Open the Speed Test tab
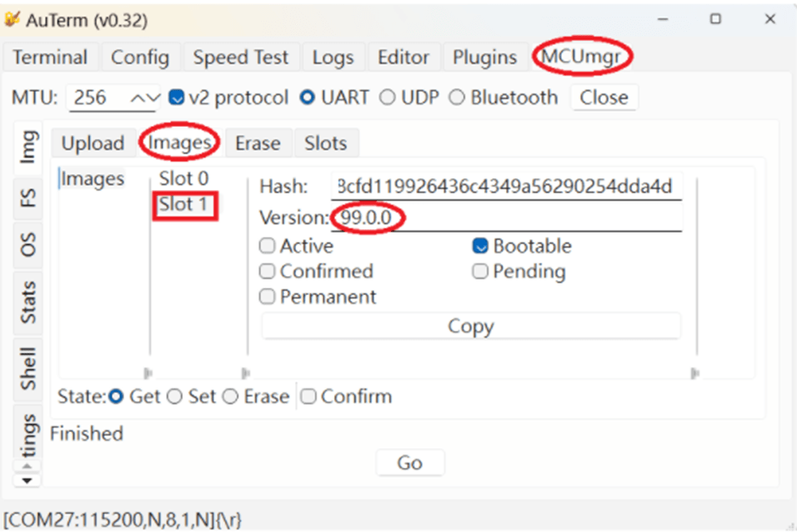This screenshot has width=797, height=532. pos(240,58)
